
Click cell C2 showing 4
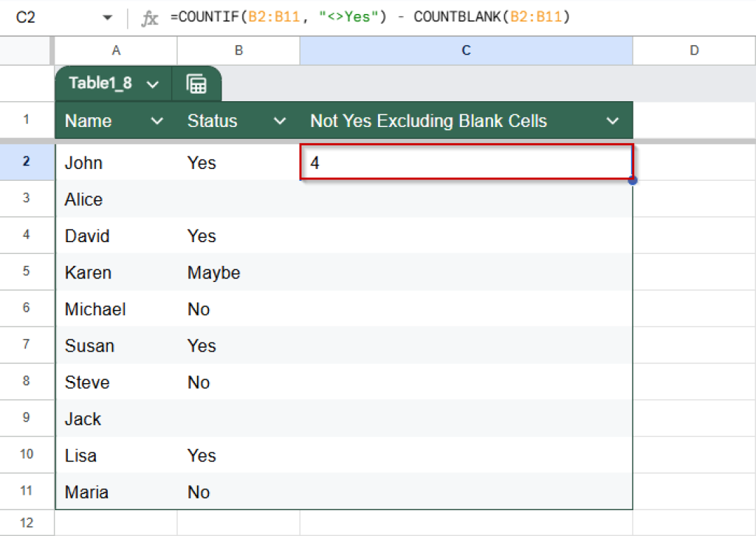pos(465,162)
